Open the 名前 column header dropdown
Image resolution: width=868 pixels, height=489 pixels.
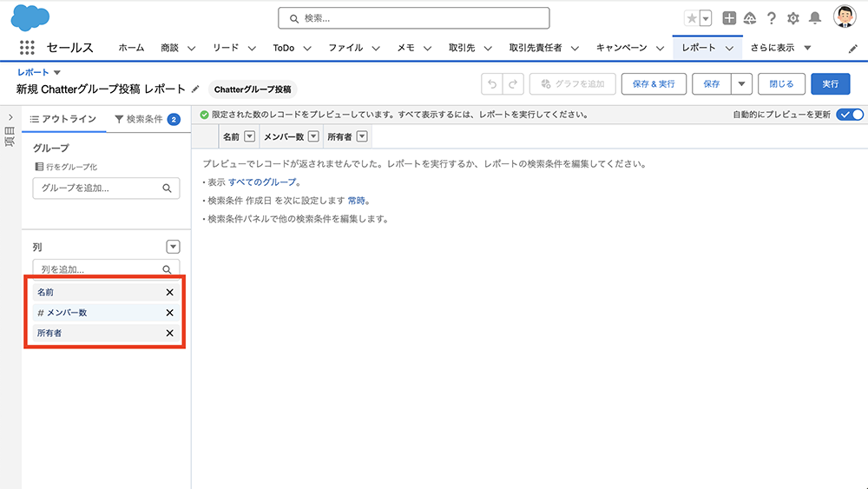point(249,136)
